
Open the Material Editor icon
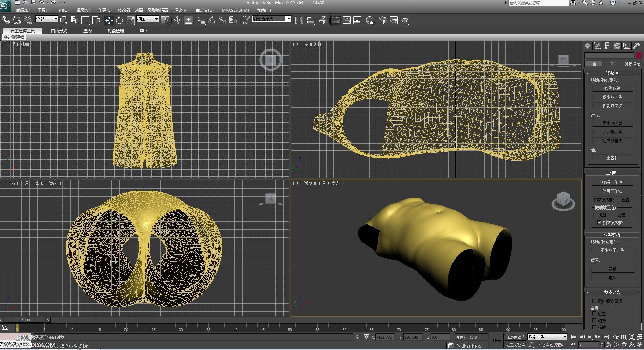(x=370, y=20)
